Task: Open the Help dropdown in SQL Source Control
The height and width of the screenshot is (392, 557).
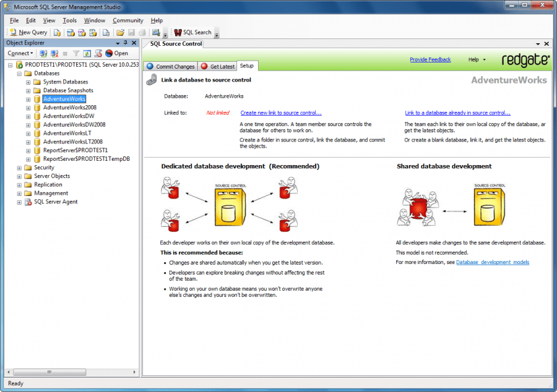Action: (x=477, y=59)
